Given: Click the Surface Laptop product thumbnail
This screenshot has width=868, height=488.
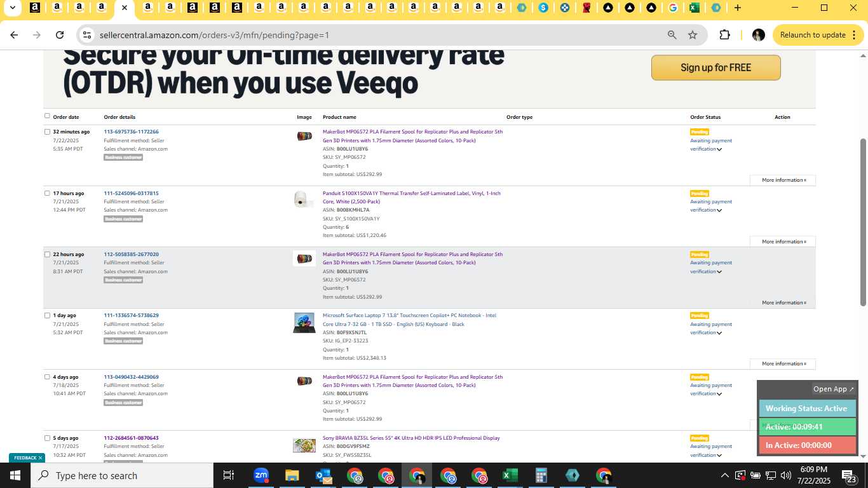Looking at the screenshot, I should (304, 323).
